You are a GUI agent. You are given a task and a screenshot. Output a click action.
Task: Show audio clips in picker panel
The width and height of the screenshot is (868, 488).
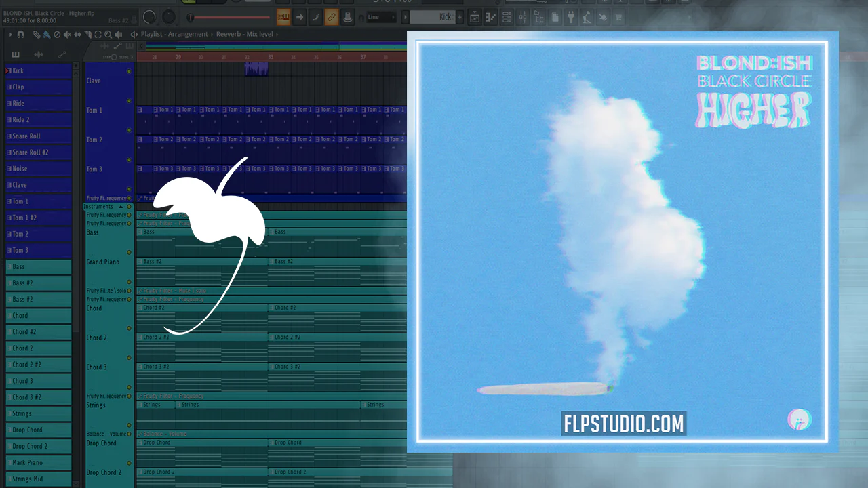(x=39, y=54)
